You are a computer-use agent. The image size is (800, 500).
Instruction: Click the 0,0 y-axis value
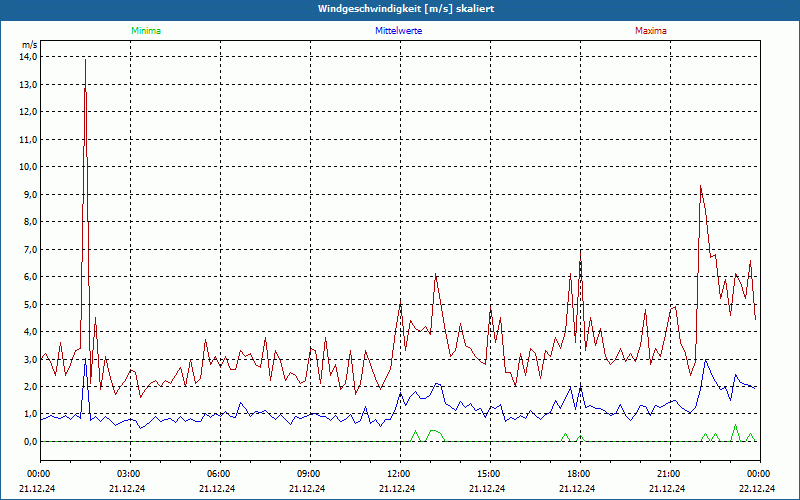tap(30, 441)
